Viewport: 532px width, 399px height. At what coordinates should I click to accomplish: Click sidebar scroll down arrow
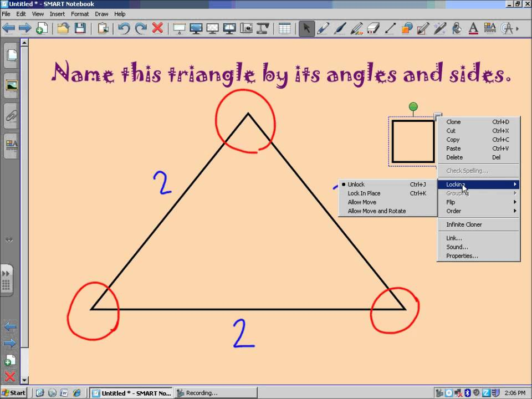(x=24, y=380)
